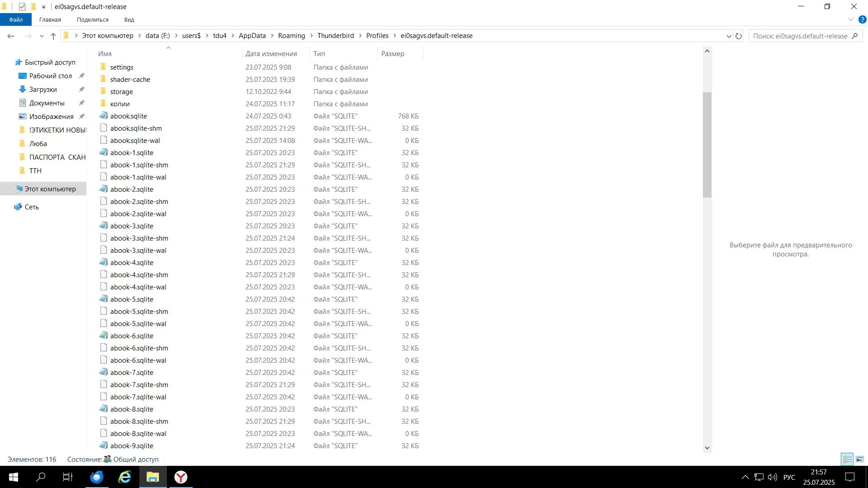Image resolution: width=868 pixels, height=488 pixels.
Task: Go back to the previous folder
Action: coord(11,36)
